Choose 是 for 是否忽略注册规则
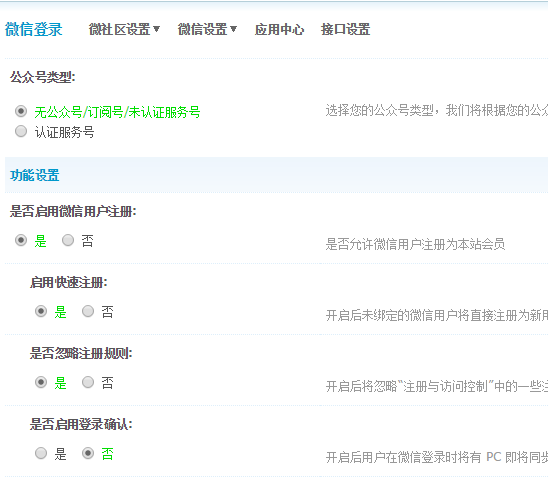 click(x=41, y=382)
